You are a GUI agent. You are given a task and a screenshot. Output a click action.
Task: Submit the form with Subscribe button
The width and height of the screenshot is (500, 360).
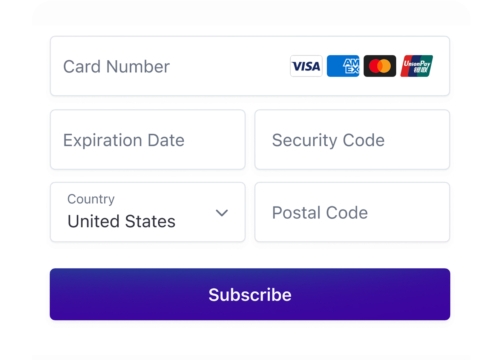tap(250, 294)
